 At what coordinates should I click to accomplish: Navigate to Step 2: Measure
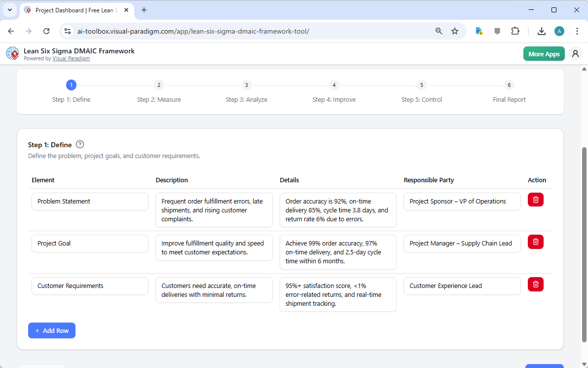click(x=159, y=92)
